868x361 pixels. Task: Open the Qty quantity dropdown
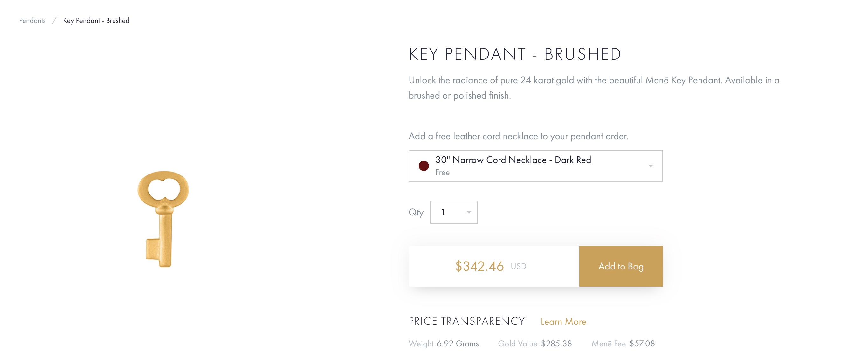[453, 212]
